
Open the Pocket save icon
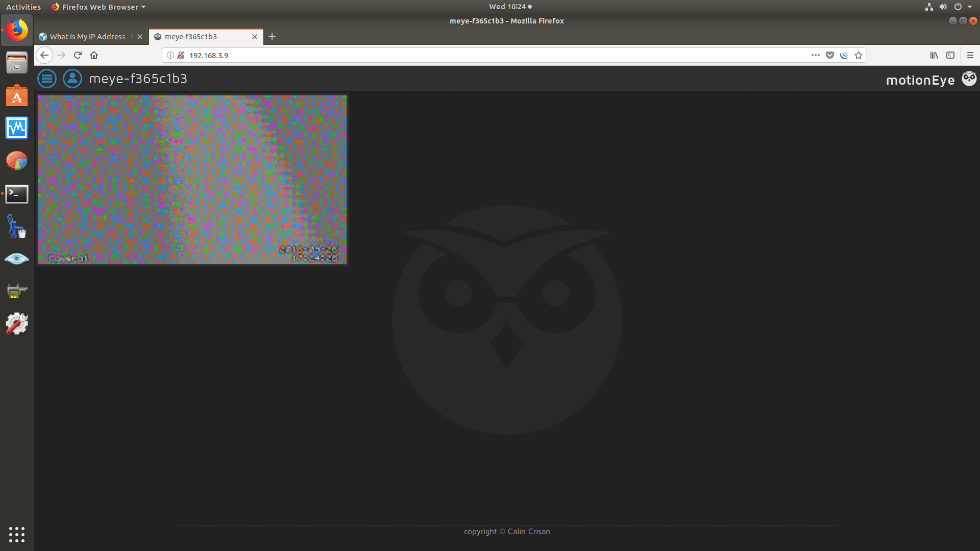pyautogui.click(x=829, y=55)
